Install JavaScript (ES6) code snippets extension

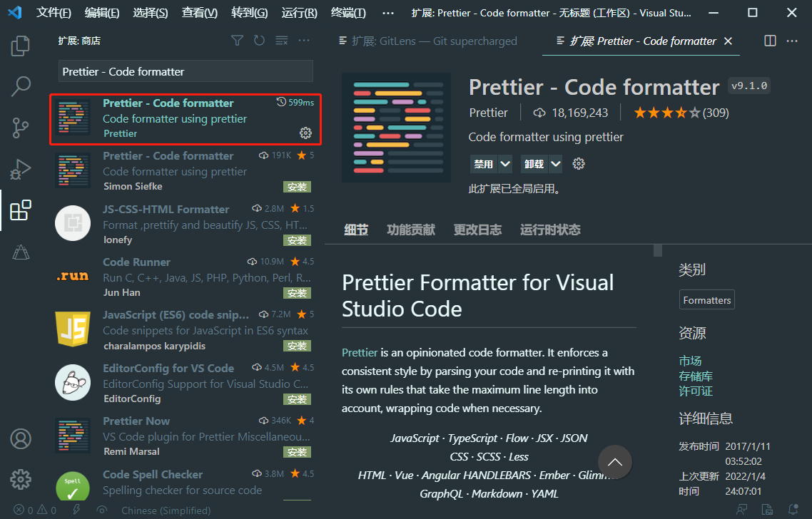298,346
